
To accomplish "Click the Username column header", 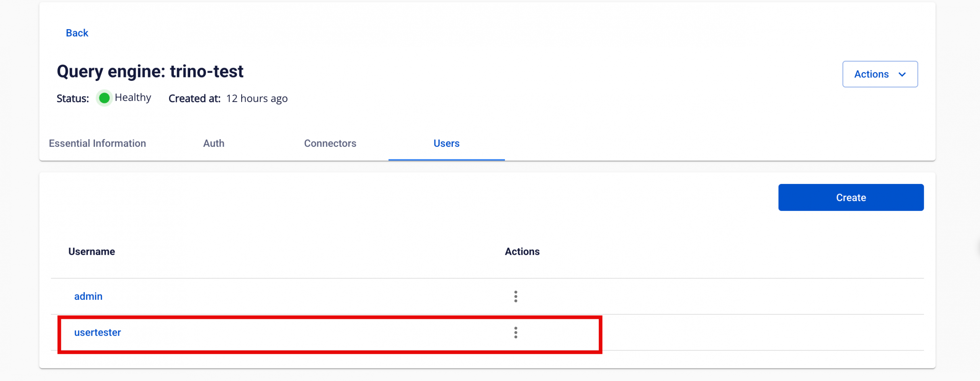I will pos(91,251).
